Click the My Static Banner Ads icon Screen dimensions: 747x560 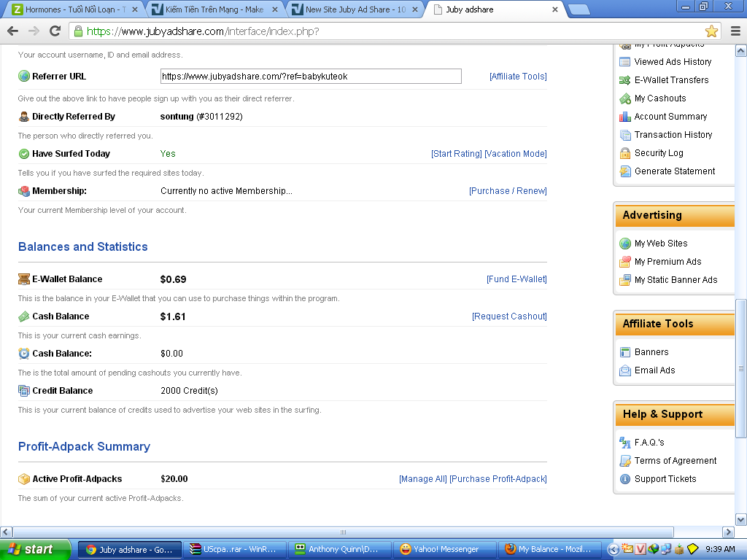tap(624, 280)
